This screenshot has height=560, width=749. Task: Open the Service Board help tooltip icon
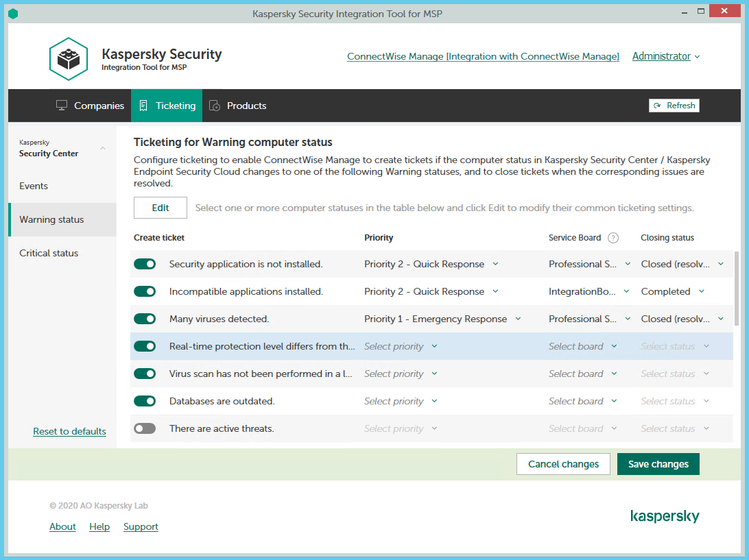pos(613,237)
